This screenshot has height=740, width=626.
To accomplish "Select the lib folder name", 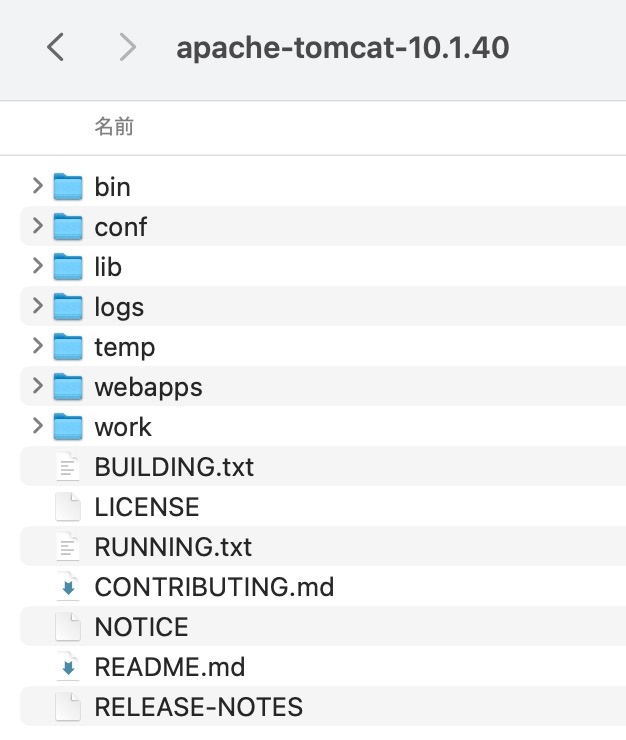I will (108, 267).
